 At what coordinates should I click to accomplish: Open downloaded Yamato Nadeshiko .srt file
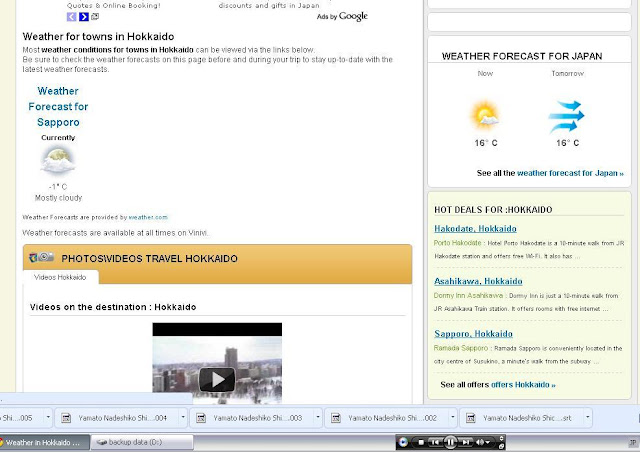click(x=527, y=418)
